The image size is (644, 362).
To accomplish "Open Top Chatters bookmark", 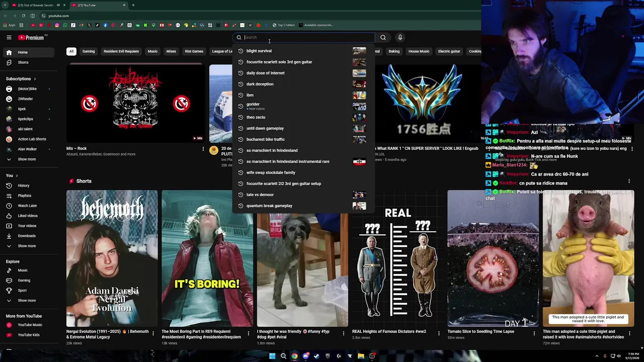I will pos(284,25).
